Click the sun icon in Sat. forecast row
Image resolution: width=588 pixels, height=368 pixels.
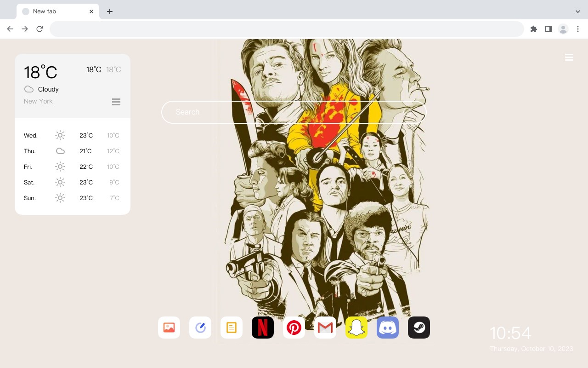point(60,182)
